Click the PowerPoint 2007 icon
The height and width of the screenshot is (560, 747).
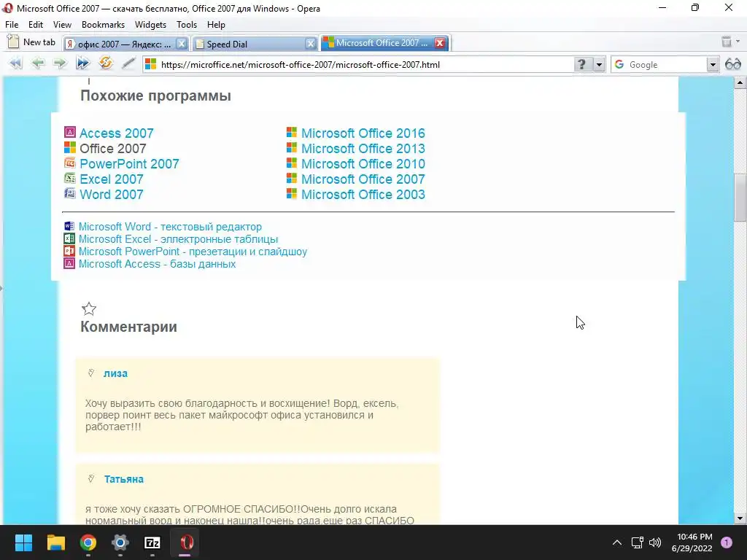coord(70,163)
